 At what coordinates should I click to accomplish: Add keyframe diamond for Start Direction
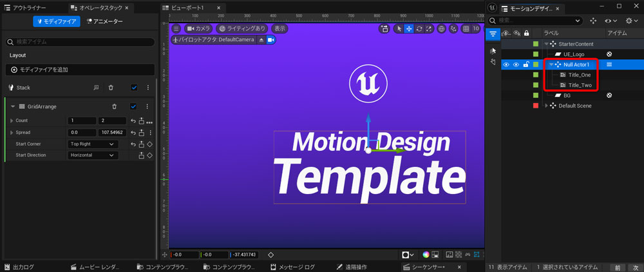(x=149, y=155)
